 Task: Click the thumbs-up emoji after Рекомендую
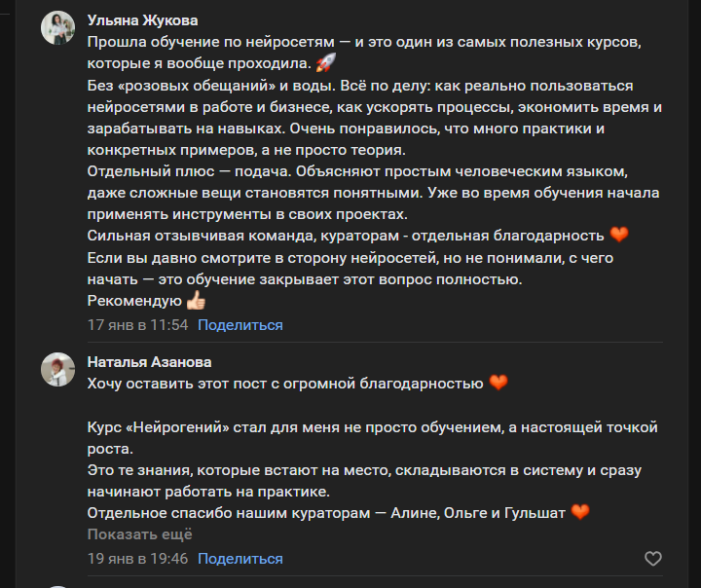pyautogui.click(x=197, y=301)
